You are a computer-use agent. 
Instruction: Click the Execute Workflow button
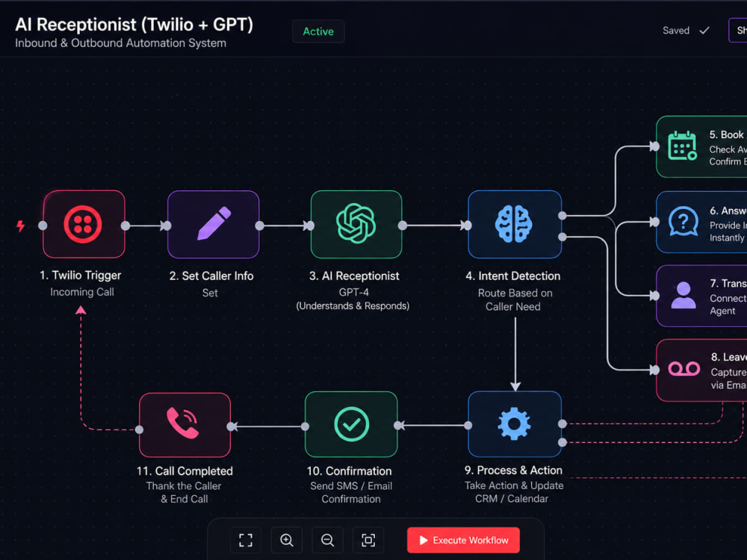pyautogui.click(x=463, y=540)
